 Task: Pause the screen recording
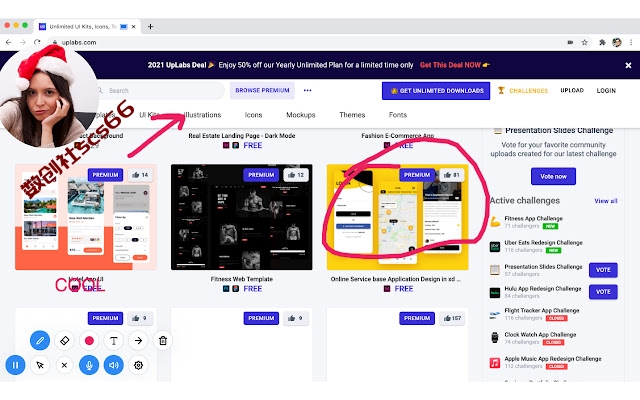[16, 365]
